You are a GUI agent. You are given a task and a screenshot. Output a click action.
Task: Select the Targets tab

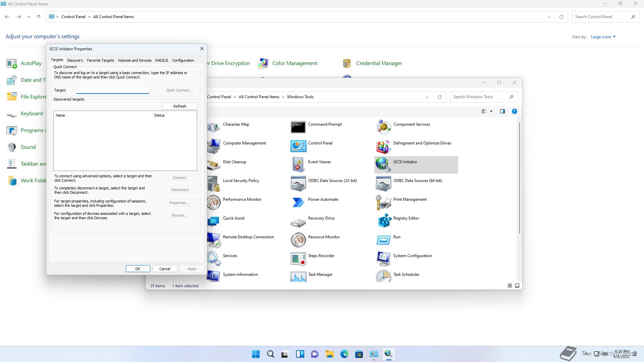(57, 60)
